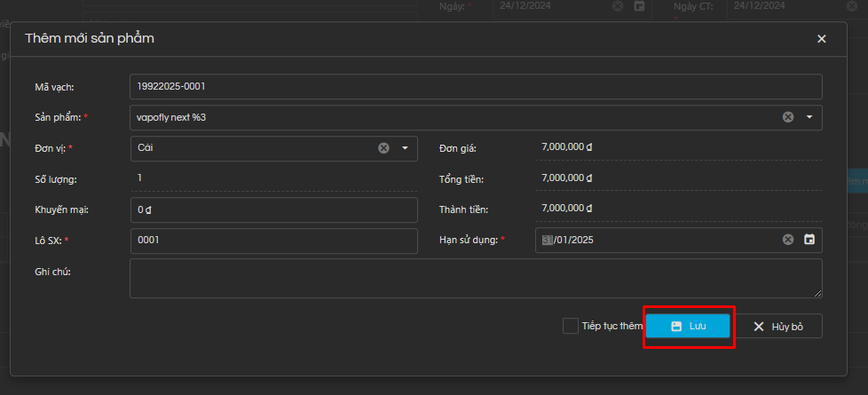
Task: Close the Thêm mới sản phẩm dialog
Action: (821, 39)
